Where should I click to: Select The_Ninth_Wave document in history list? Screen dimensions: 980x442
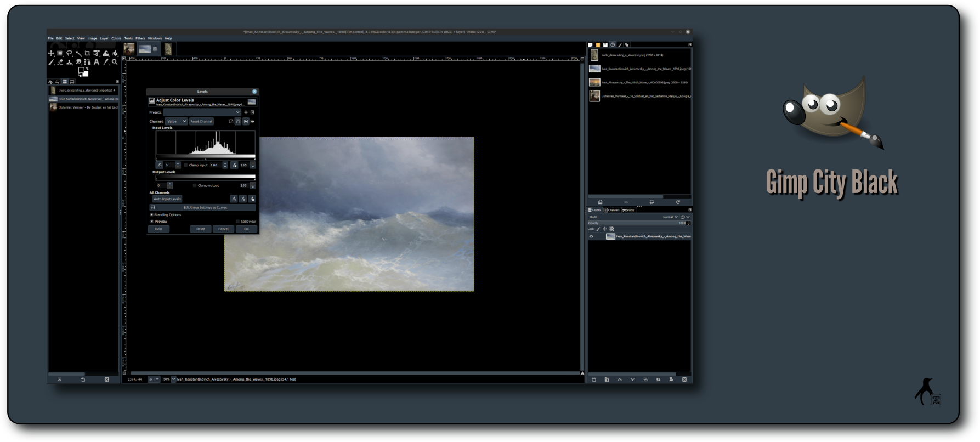click(640, 82)
